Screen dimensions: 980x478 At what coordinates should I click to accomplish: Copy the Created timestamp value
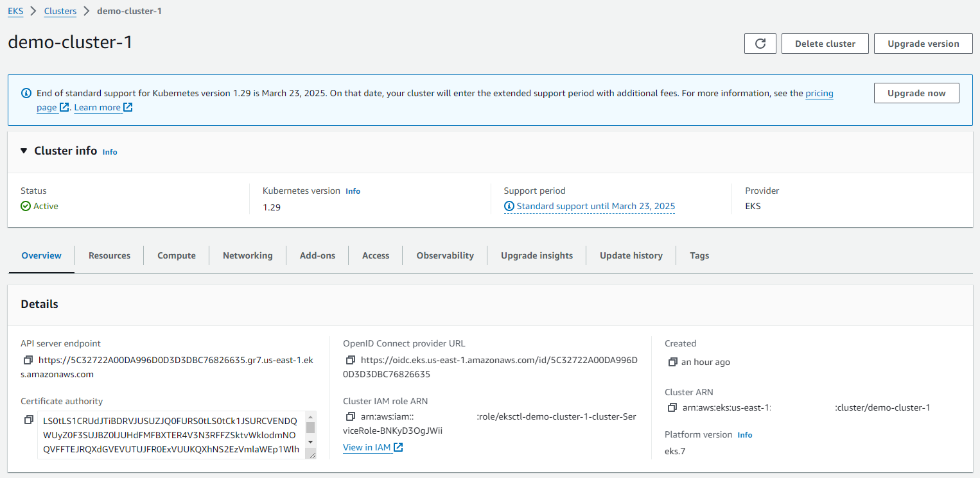tap(672, 362)
